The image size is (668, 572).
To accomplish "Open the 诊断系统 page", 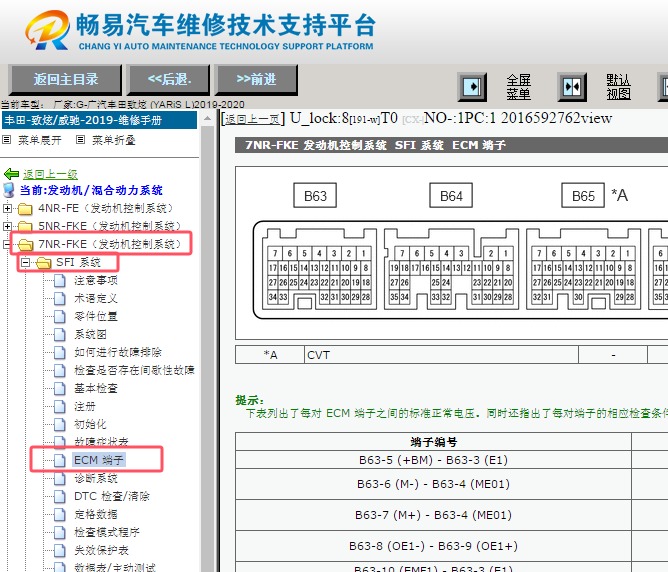I will click(x=96, y=478).
